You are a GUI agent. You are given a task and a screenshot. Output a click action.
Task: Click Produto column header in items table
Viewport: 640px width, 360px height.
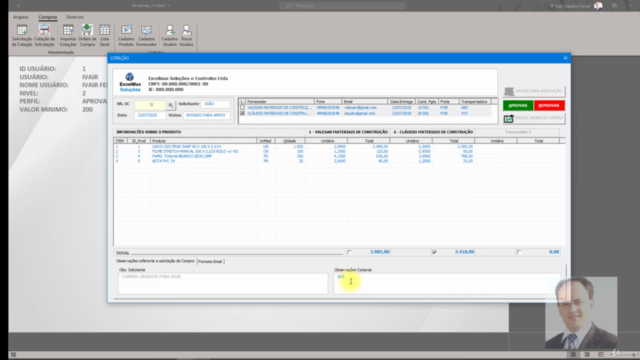[x=203, y=141]
